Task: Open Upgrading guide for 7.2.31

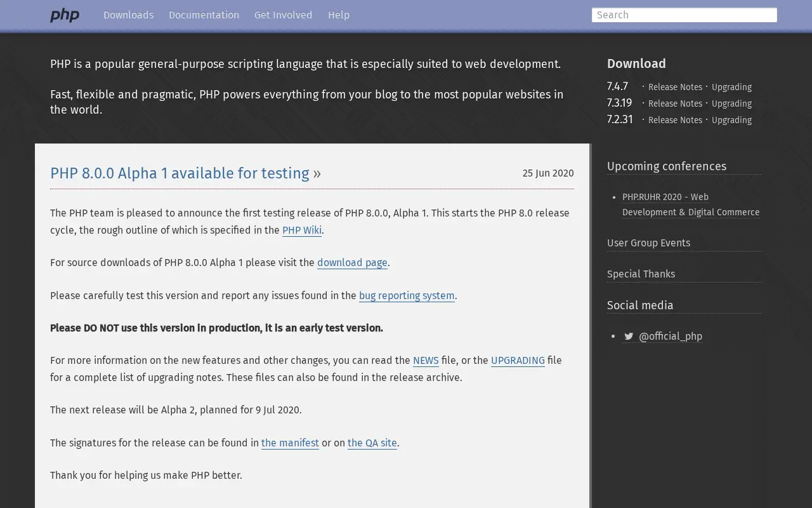Action: coord(731,120)
